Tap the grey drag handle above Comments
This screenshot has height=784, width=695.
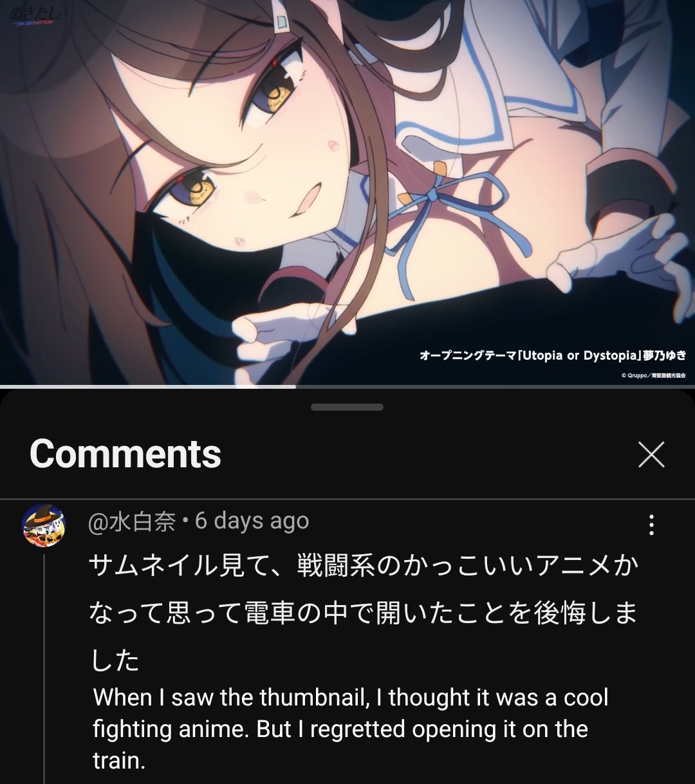point(347,407)
